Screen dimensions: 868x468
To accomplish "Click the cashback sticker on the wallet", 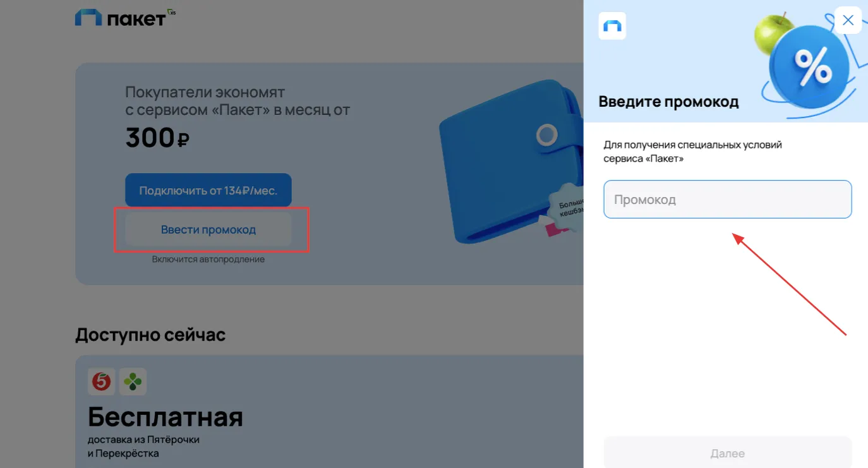I will (566, 208).
